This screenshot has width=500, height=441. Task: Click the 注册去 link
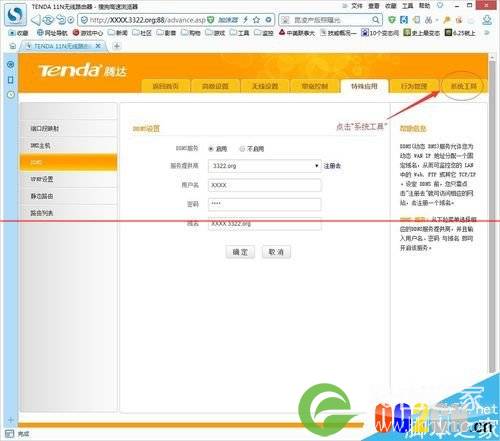tap(332, 166)
